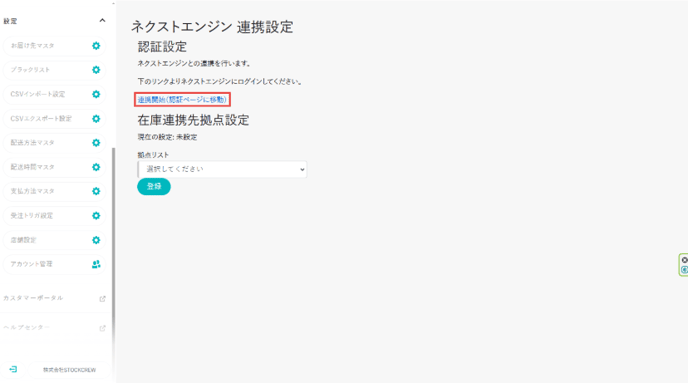The width and height of the screenshot is (688, 383).
Task: Open external link icon for カスタマーポータル
Action: (x=102, y=299)
